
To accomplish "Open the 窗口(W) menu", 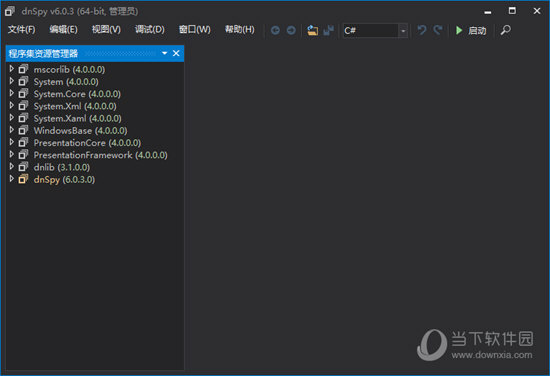I will pyautogui.click(x=195, y=30).
